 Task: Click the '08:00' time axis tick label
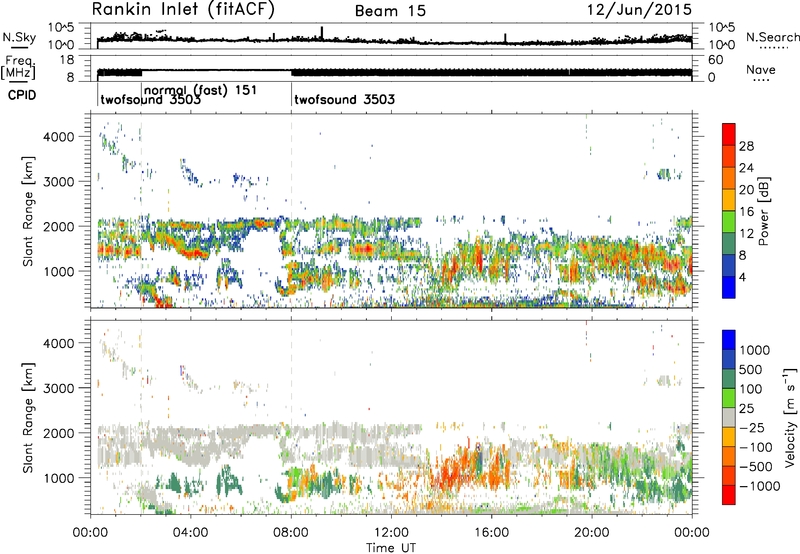click(291, 533)
